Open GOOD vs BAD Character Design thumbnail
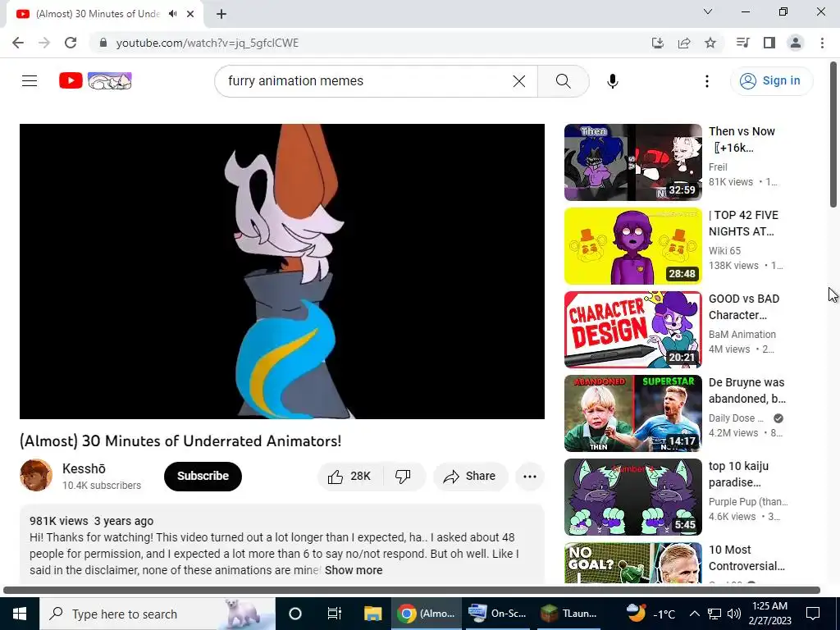The image size is (840, 630). point(632,330)
